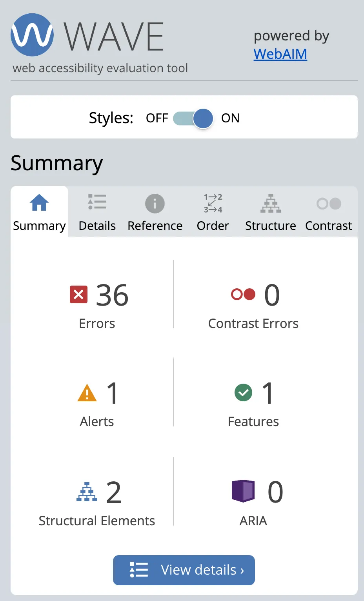Open the WebAIM link
Screen dimensions: 364x601
tap(280, 55)
